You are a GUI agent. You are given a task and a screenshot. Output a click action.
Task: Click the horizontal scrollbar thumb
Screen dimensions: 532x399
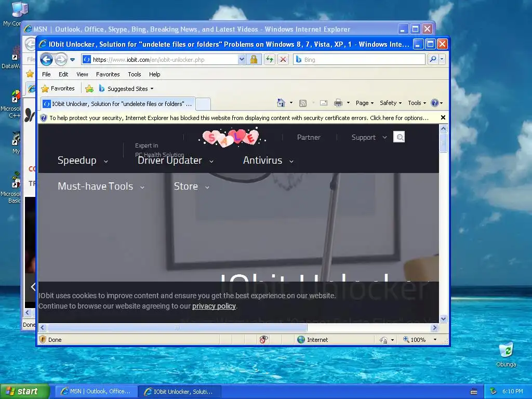tap(177, 328)
